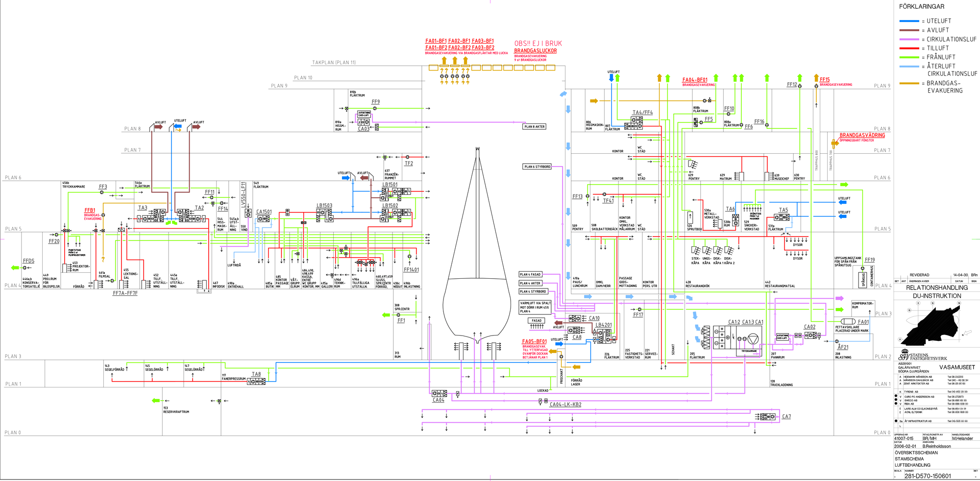Click the building site map thumbnail
The height and width of the screenshot is (481, 980).
click(x=932, y=325)
